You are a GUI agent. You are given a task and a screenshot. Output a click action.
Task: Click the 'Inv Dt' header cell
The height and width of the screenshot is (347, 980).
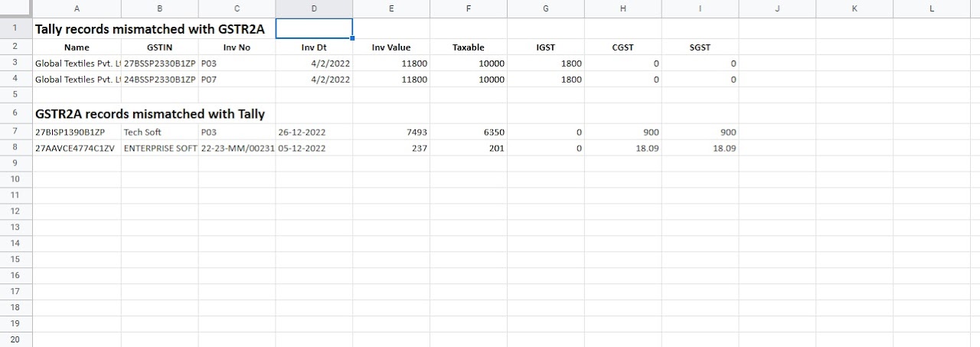314,47
